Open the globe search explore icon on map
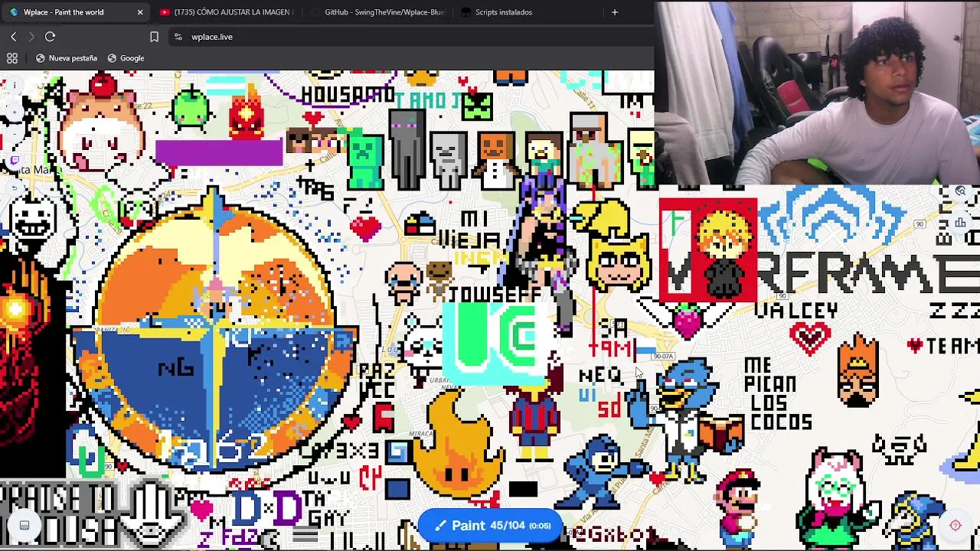The width and height of the screenshot is (980, 551). click(960, 192)
